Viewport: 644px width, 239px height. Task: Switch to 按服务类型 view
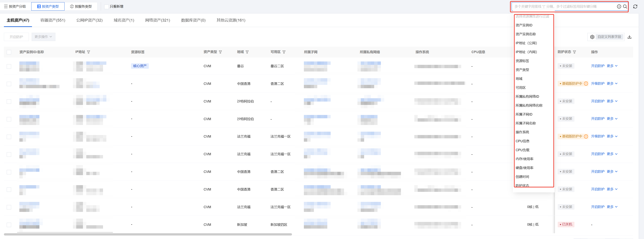pyautogui.click(x=81, y=6)
